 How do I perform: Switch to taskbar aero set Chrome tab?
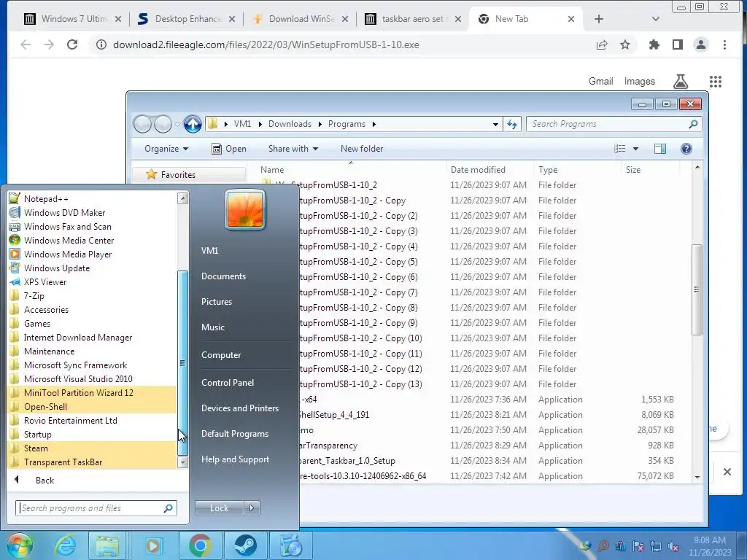[413, 19]
